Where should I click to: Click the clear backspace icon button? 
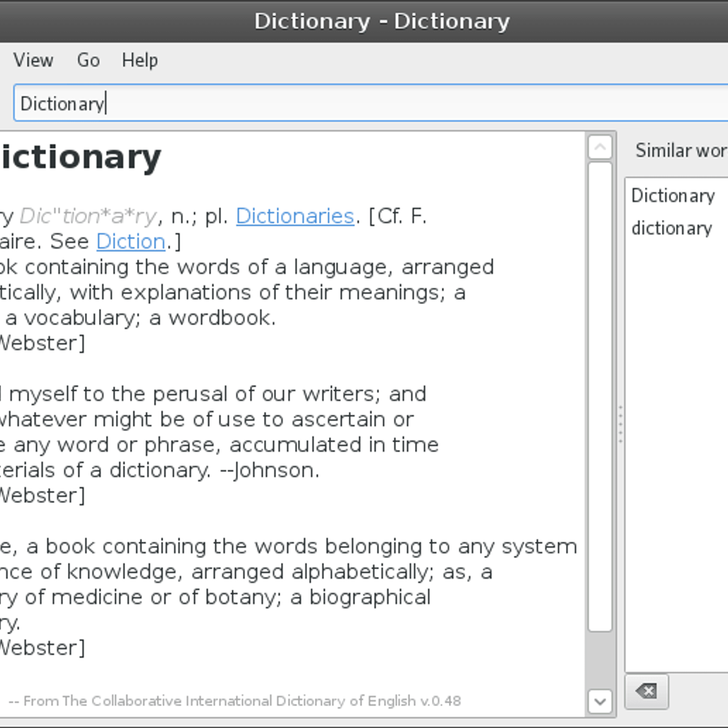coord(647,691)
